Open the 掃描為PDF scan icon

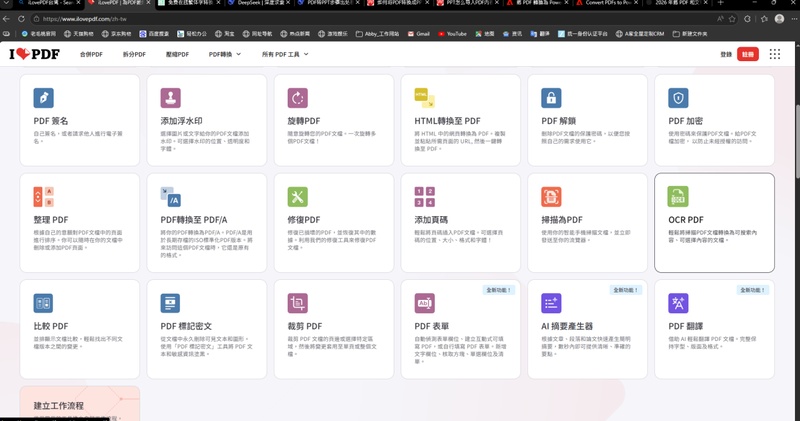point(552,196)
